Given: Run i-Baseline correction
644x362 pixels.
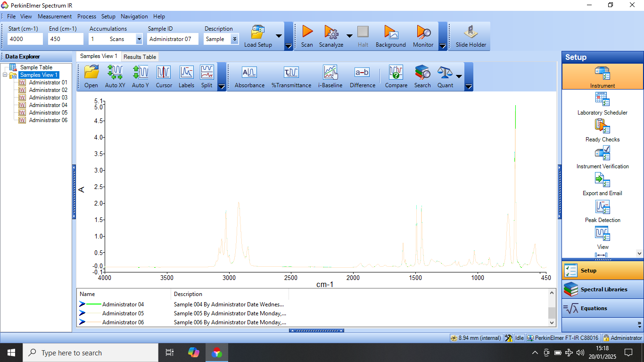Looking at the screenshot, I should coord(330,73).
